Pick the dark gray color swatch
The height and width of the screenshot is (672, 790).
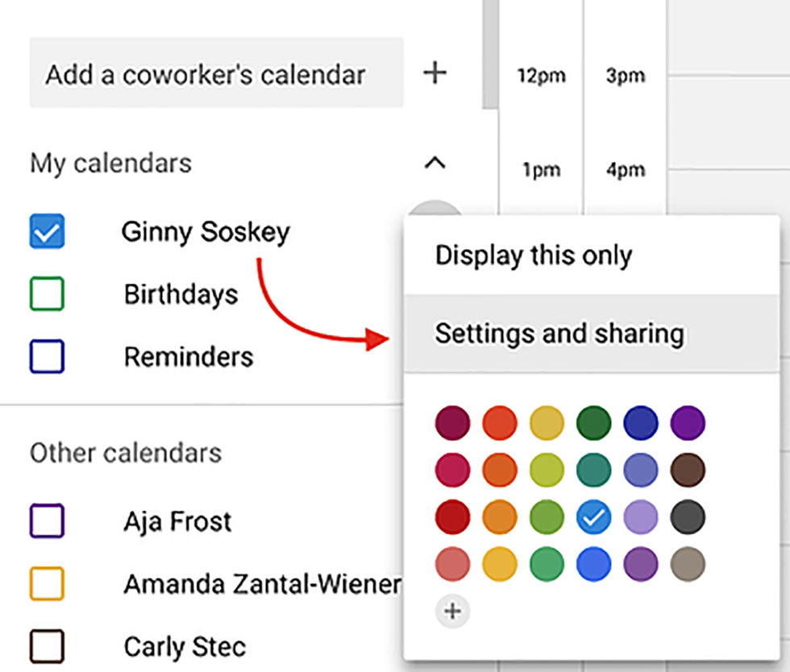688,517
